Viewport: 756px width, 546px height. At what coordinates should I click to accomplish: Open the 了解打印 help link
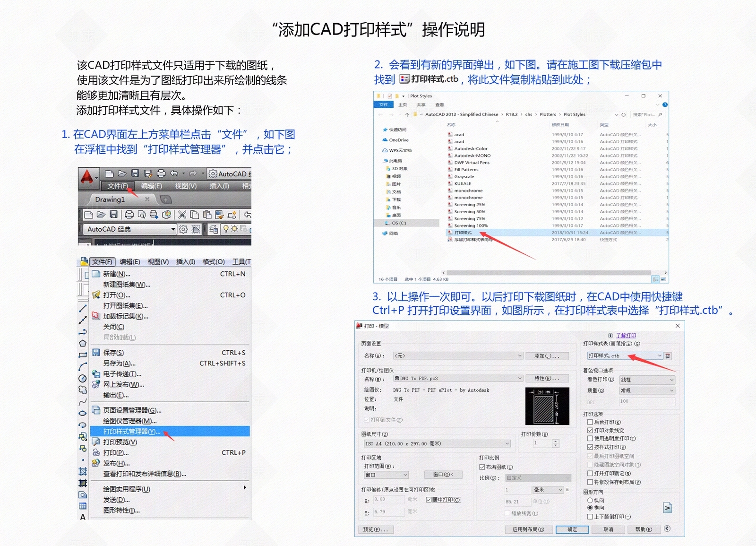click(626, 336)
